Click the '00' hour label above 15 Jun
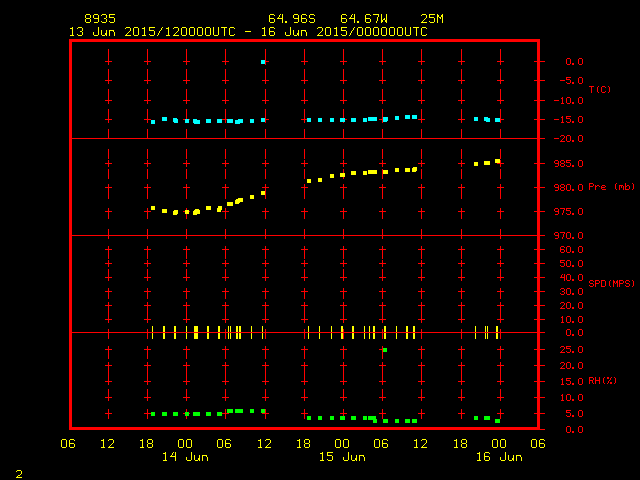640x480 pixels. coord(342,444)
